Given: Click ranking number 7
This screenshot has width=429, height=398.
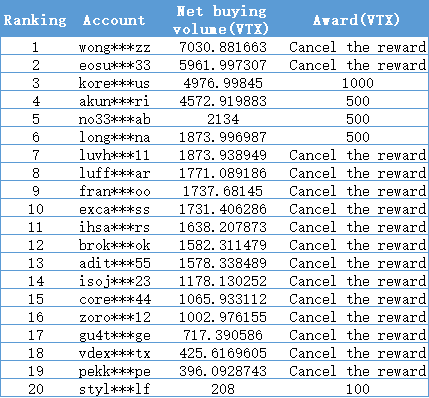Looking at the screenshot, I should (35, 155).
